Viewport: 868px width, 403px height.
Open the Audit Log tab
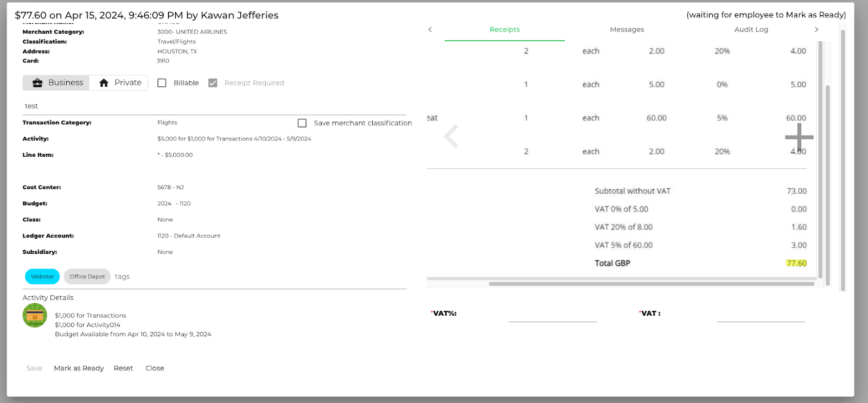751,30
